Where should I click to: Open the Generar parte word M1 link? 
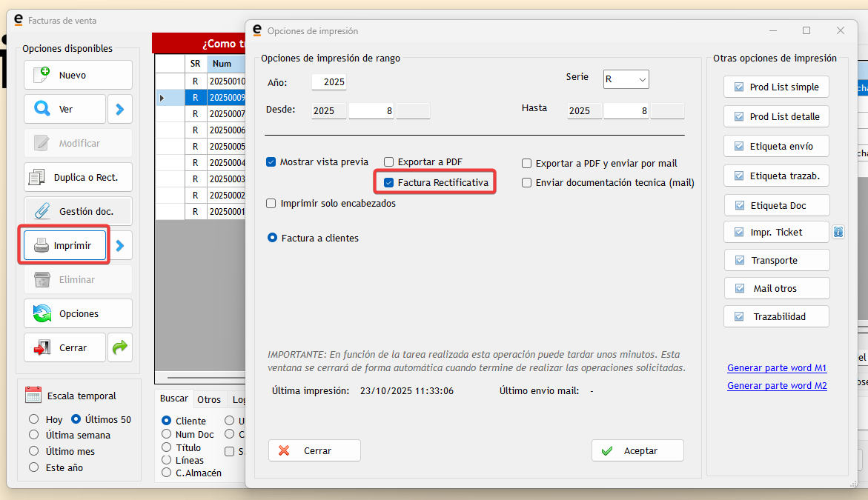777,368
